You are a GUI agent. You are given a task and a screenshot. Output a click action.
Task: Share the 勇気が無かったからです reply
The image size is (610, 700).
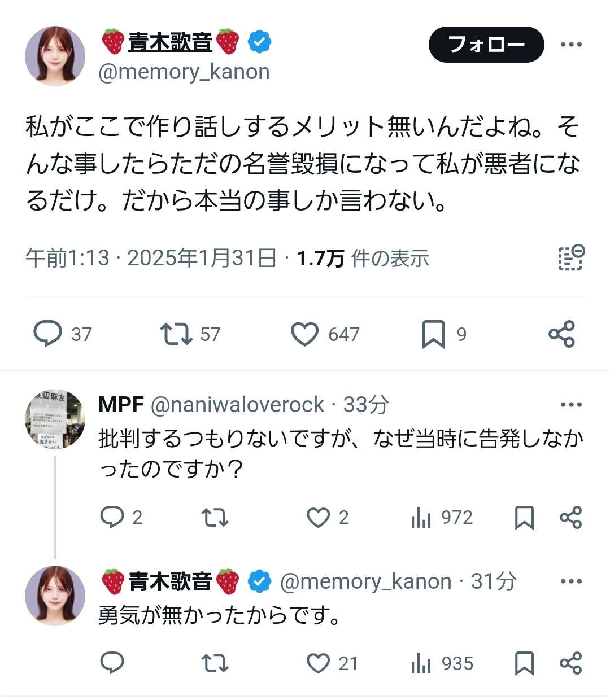tap(570, 663)
